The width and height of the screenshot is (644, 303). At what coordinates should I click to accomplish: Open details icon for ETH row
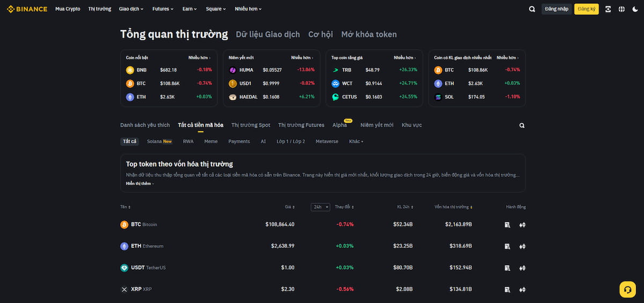click(507, 246)
